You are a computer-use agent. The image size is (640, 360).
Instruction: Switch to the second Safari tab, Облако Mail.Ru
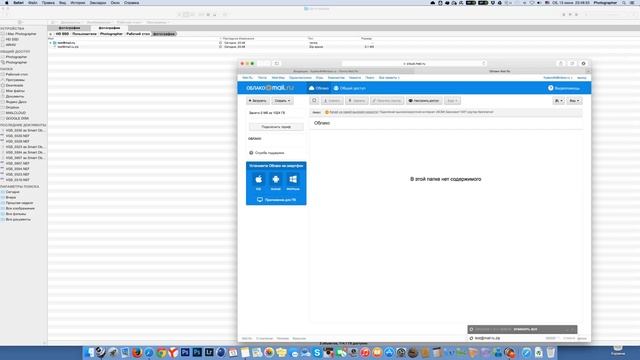point(500,71)
